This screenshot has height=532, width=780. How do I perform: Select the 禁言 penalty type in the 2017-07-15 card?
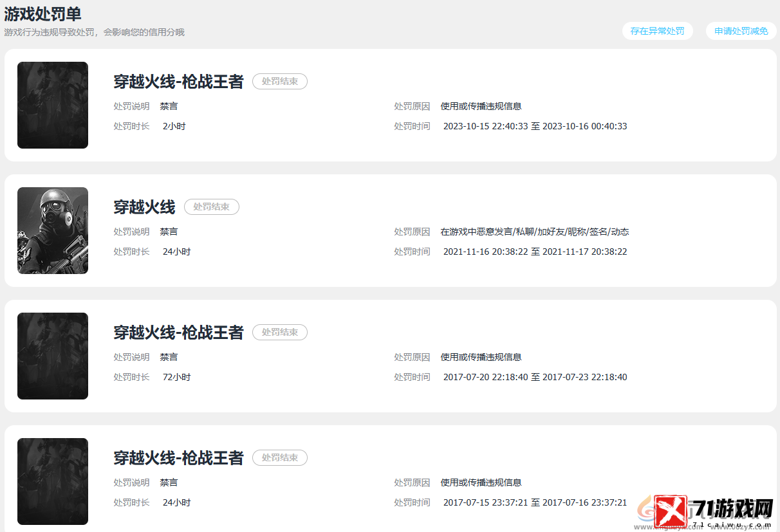point(169,483)
